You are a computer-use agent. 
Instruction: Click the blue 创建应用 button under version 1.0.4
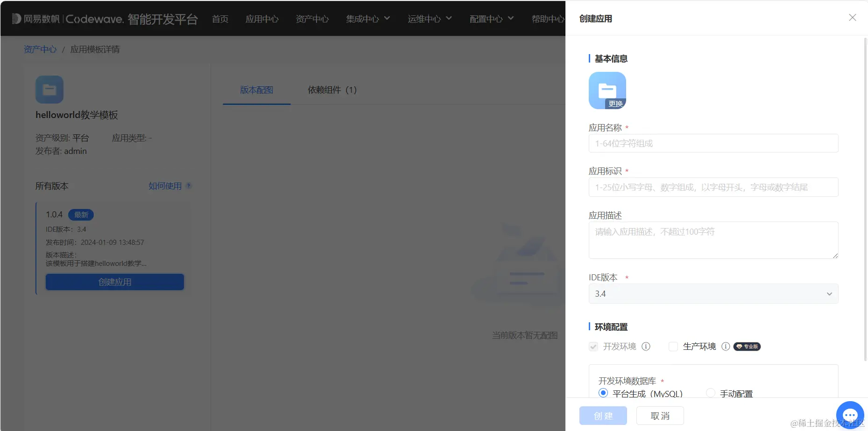[115, 282]
